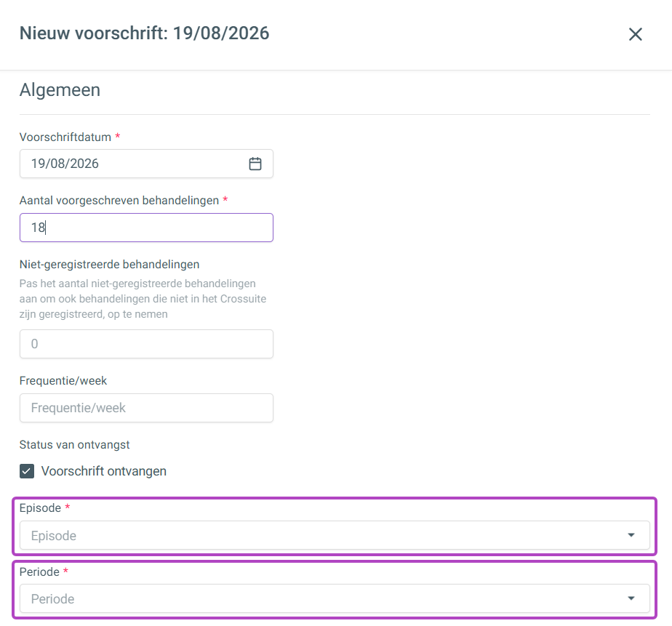Click the Aantal voorgeschreven behandelingen label
This screenshot has width=672, height=626.
click(x=119, y=201)
